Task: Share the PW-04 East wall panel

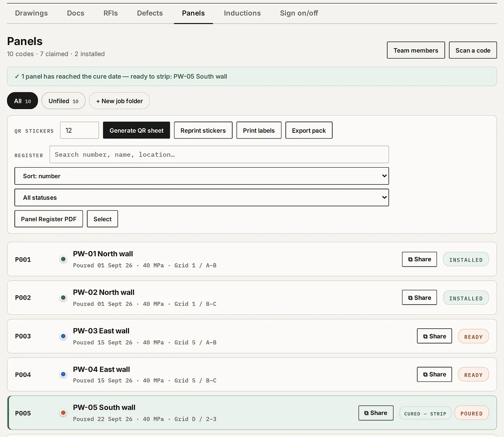Action: [434, 375]
